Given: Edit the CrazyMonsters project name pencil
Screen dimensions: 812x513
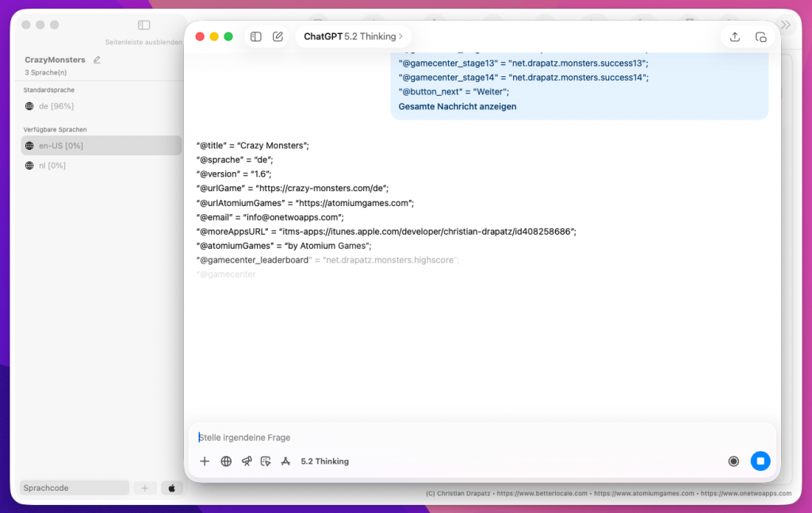Looking at the screenshot, I should (97, 59).
